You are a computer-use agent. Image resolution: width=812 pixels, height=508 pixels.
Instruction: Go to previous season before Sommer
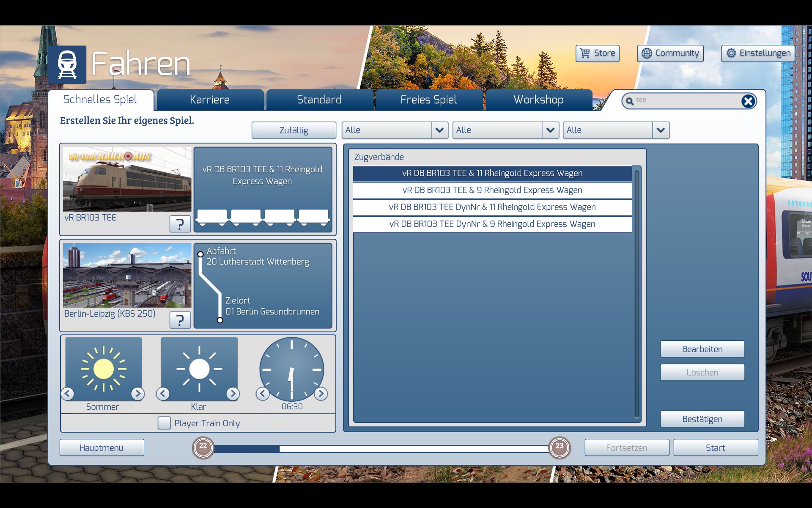tap(68, 394)
